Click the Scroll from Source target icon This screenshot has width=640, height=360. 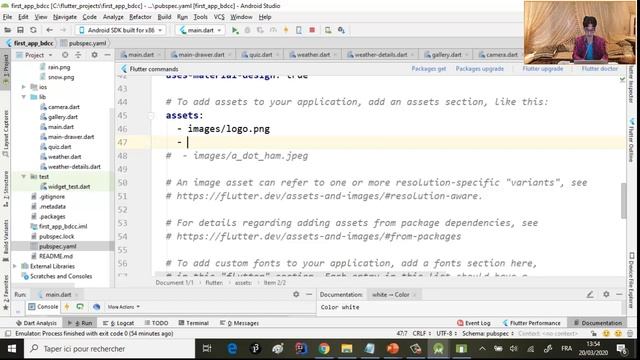point(65,55)
